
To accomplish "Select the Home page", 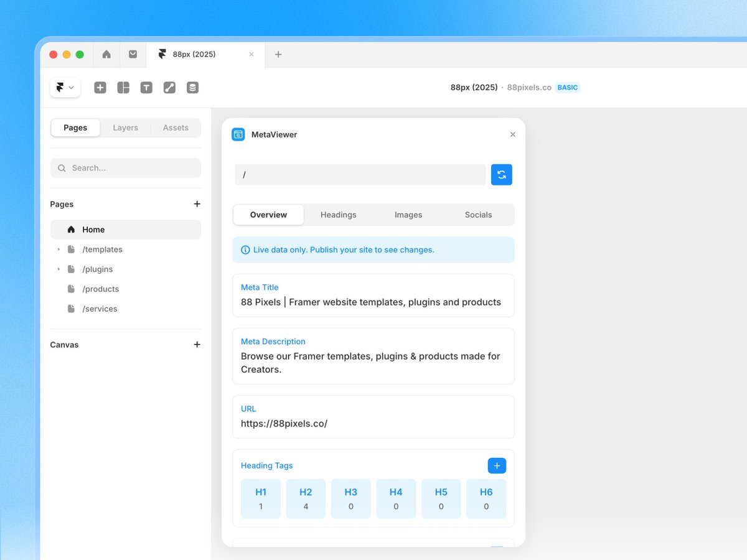I will (126, 230).
